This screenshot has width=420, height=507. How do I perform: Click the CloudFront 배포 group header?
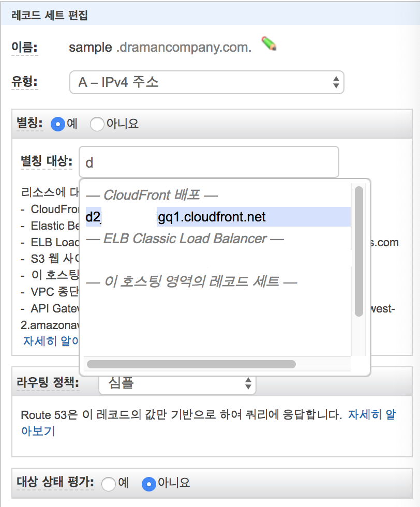[x=152, y=195]
